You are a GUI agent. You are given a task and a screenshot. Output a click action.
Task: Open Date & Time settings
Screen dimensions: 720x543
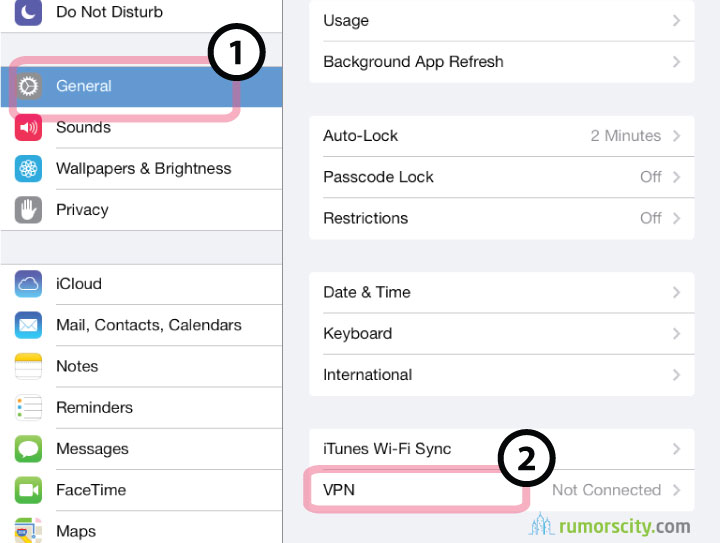tap(502, 292)
